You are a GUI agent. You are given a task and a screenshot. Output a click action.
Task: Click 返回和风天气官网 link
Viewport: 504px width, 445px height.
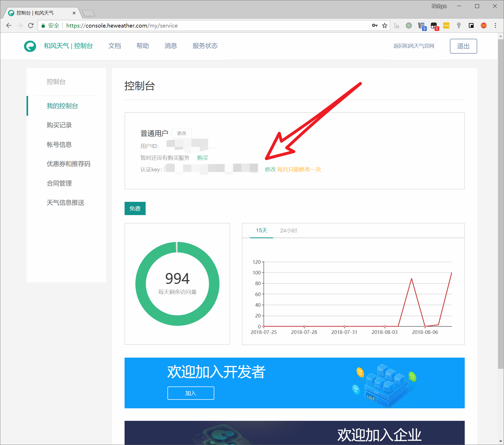(x=414, y=46)
